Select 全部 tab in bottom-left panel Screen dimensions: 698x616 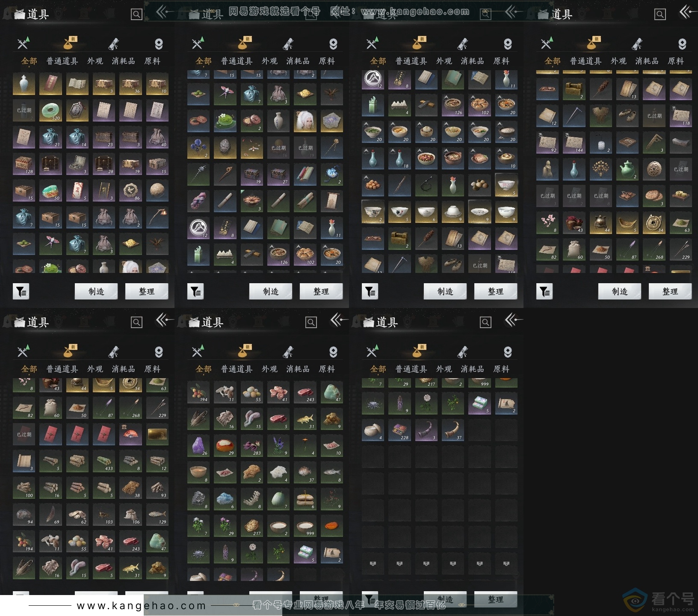point(29,369)
